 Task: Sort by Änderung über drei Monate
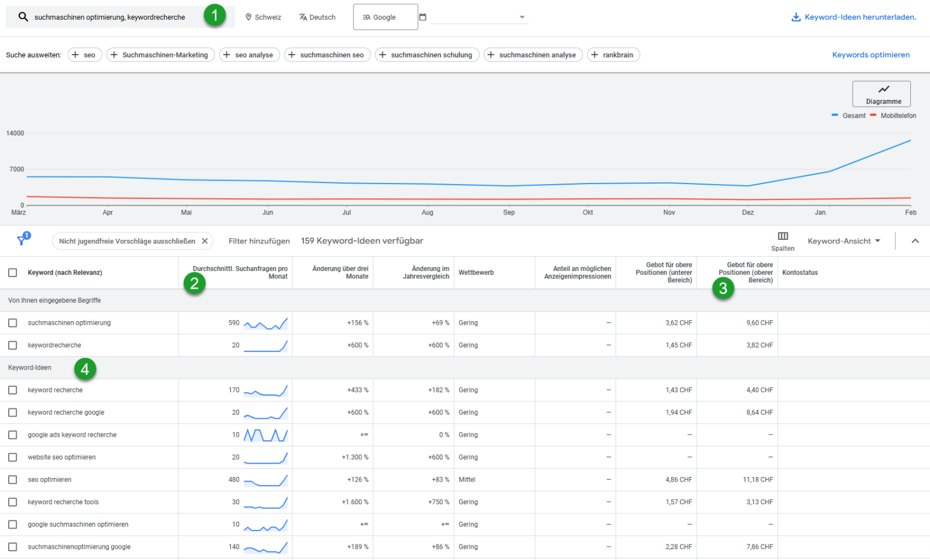(340, 272)
